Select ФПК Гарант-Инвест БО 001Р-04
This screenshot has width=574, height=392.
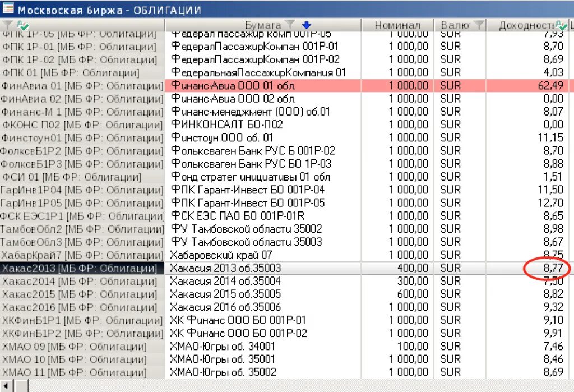point(263,190)
